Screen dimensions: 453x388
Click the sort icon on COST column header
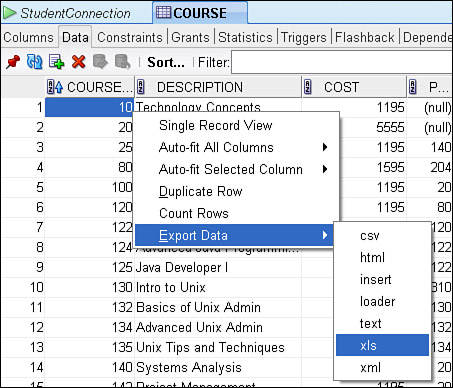307,87
